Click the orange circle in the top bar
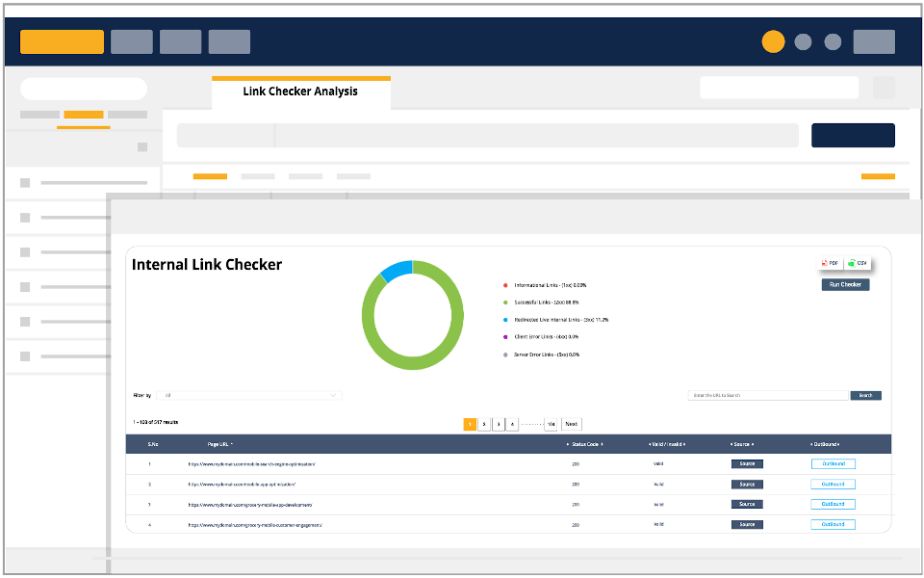This screenshot has height=578, width=924. tap(773, 41)
